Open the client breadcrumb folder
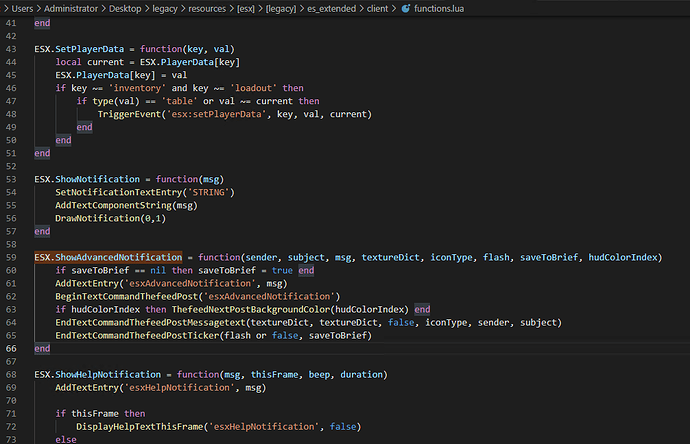 [378, 8]
